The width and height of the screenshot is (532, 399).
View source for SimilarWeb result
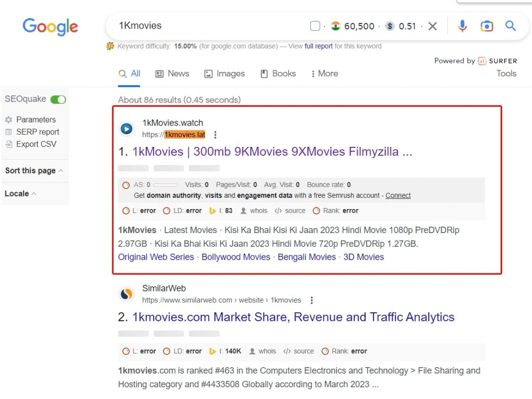pyautogui.click(x=298, y=352)
